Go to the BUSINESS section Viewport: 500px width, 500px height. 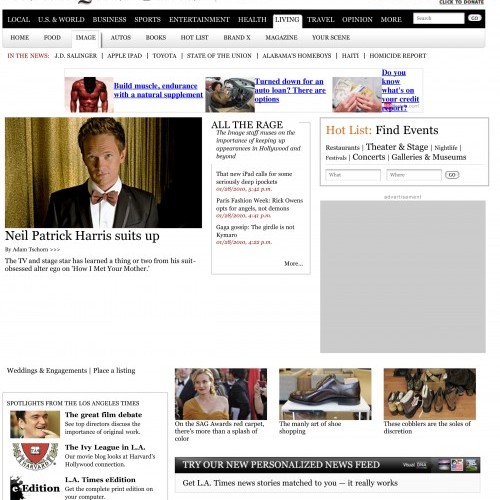click(109, 20)
